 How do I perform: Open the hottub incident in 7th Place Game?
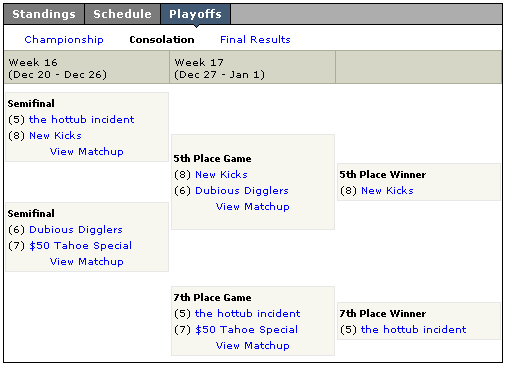pos(248,313)
